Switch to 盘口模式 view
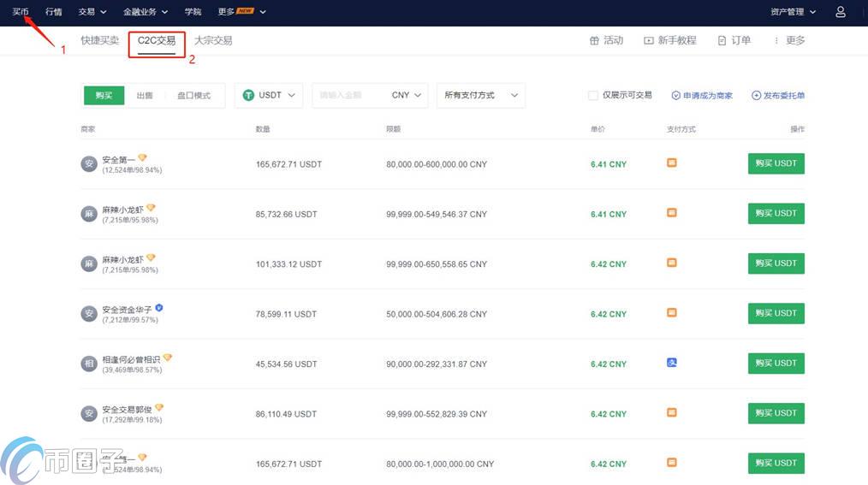Screen dimensions: 868x485 coord(193,95)
